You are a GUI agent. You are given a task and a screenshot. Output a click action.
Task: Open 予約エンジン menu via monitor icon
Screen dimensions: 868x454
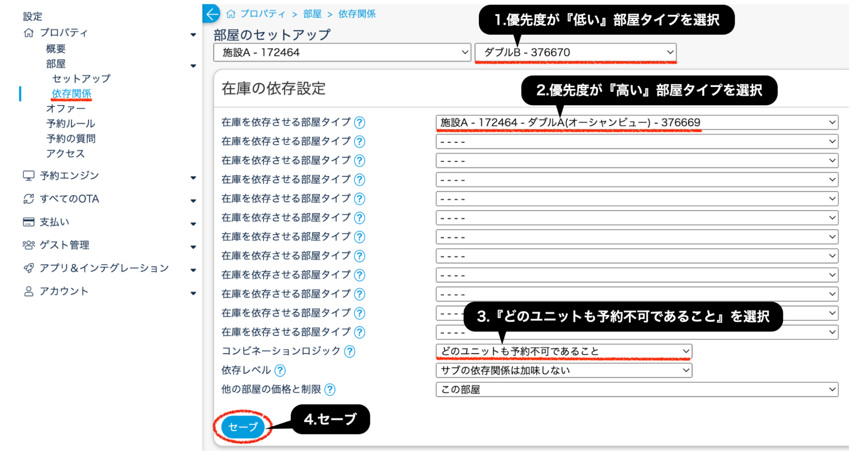(x=29, y=176)
